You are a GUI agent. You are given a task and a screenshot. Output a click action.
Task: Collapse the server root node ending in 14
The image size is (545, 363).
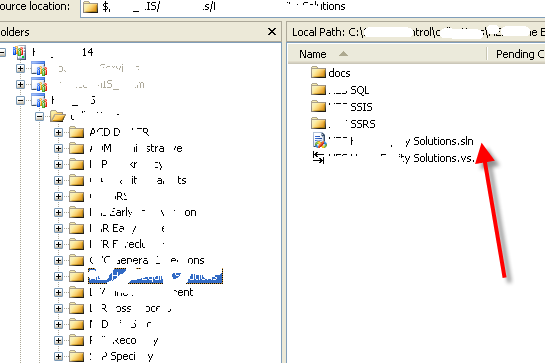click(3, 53)
